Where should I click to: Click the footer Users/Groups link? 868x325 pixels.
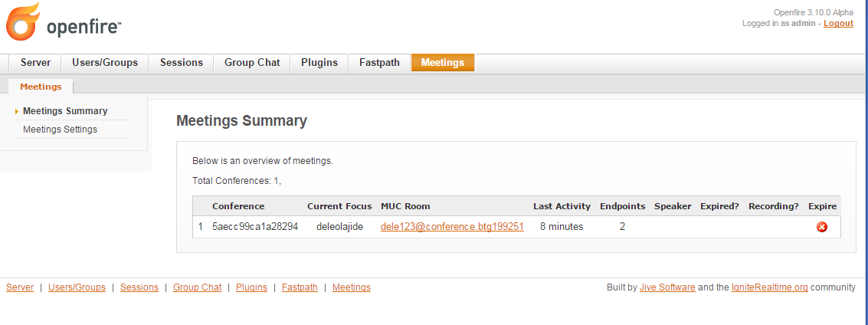coord(77,287)
